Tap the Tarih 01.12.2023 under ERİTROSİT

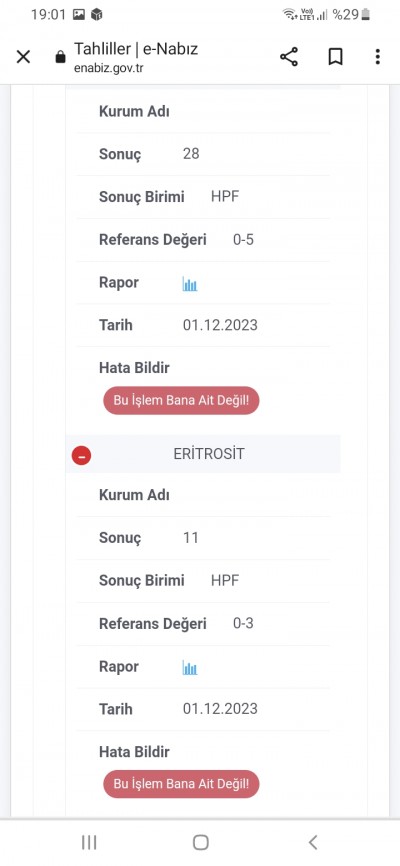pyautogui.click(x=220, y=709)
